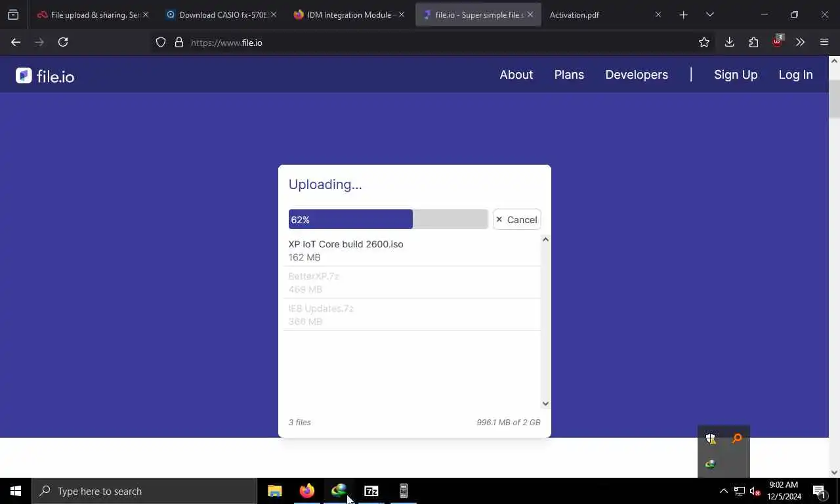Reload the file.io page
Viewport: 840px width, 504px height.
[63, 42]
